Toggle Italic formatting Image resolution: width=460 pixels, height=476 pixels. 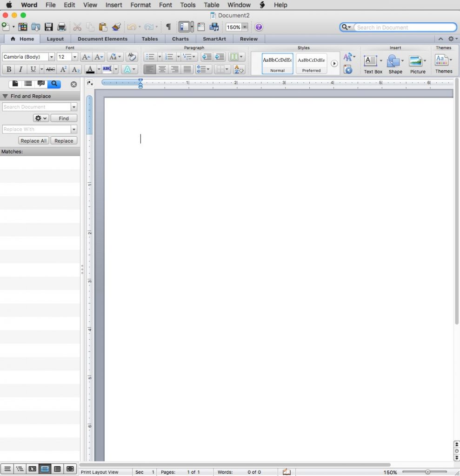click(20, 69)
